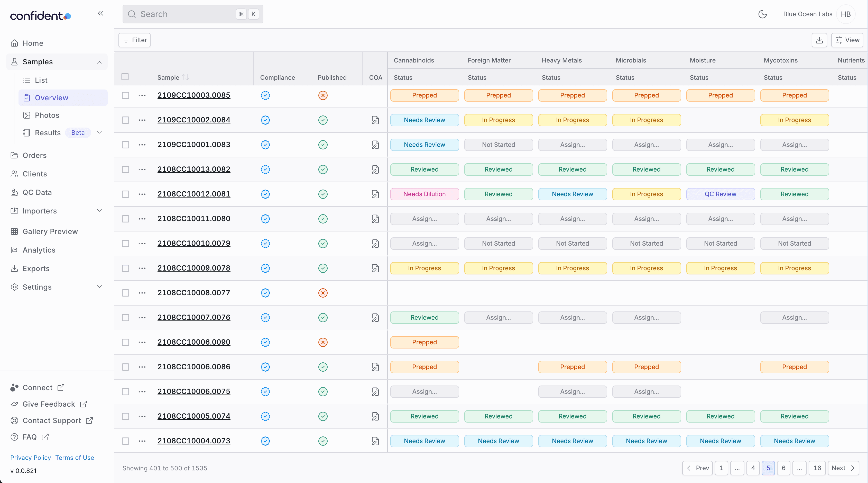Click compliance badge for 2109CC10001.0083
This screenshot has height=483, width=868.
[x=265, y=145]
